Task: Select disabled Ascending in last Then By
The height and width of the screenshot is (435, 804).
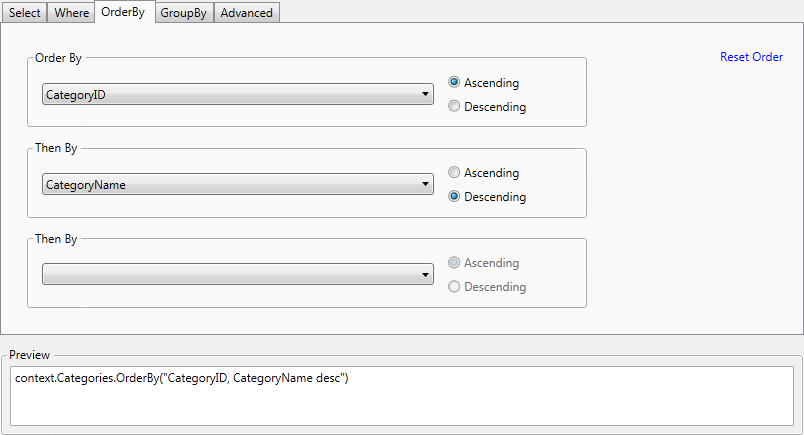Action: [484, 263]
